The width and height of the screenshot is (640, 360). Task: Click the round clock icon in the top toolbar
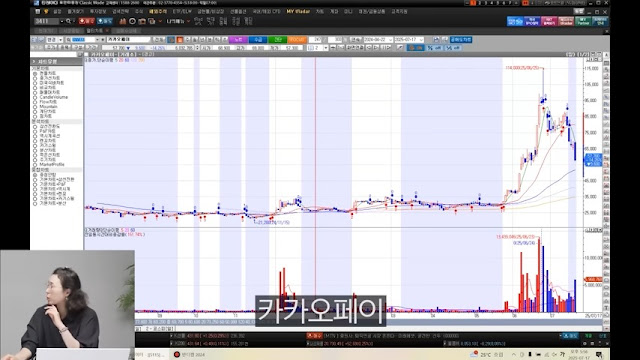(132, 21)
